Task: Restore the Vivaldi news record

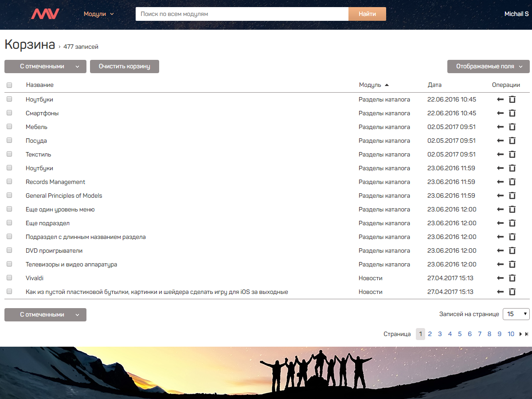Action: click(501, 278)
